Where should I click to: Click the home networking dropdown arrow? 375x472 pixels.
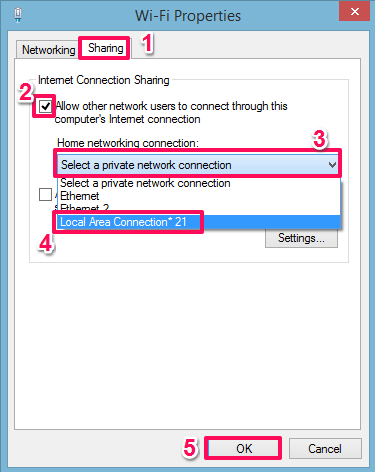[x=332, y=165]
